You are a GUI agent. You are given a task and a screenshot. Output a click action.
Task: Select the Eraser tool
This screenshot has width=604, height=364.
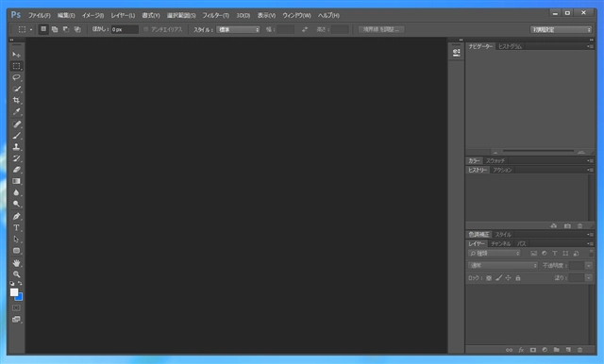click(x=16, y=170)
